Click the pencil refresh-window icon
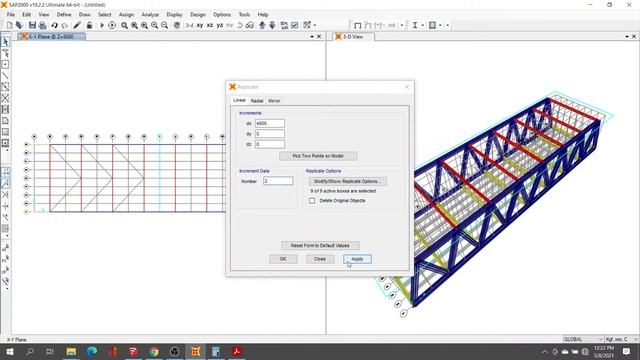Screen dimensions: 640x360 [x=77, y=25]
